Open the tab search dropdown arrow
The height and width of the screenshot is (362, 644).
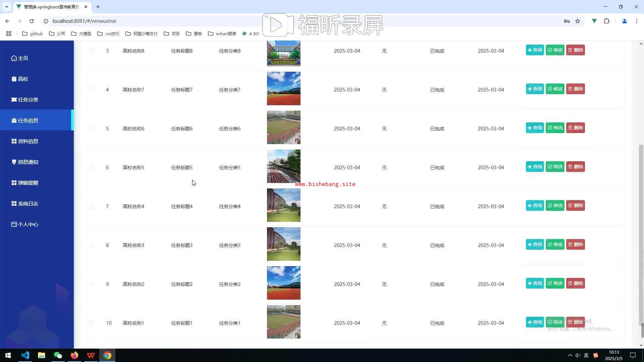pos(6,7)
